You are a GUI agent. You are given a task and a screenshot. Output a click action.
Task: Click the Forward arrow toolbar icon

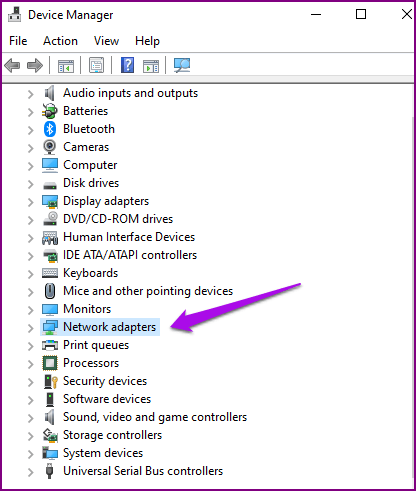point(35,65)
